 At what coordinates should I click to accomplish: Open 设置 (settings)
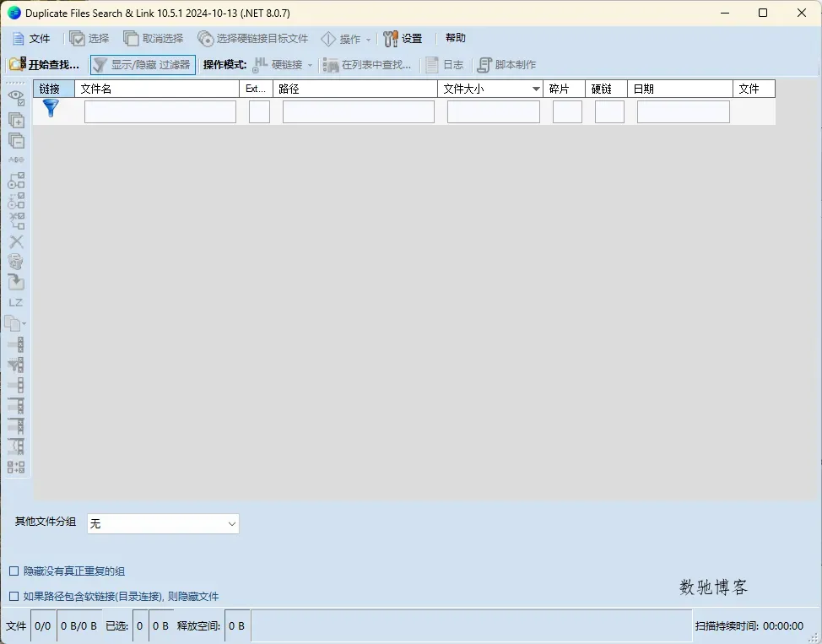[x=403, y=38]
